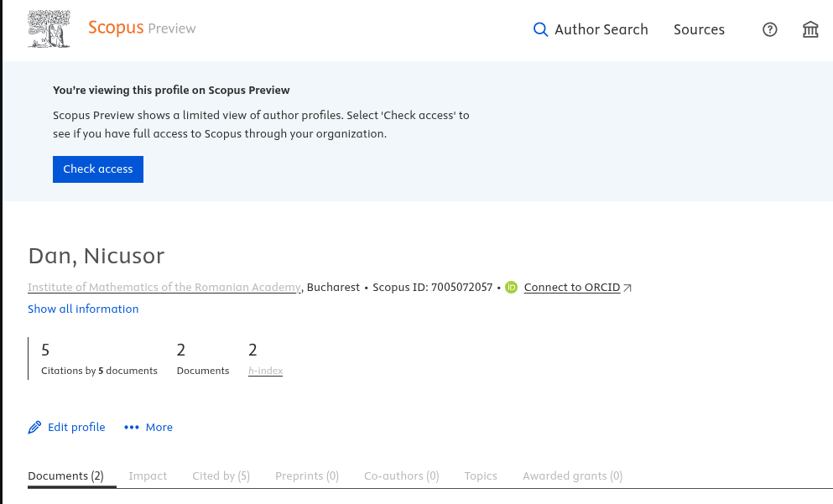Image resolution: width=833 pixels, height=504 pixels.
Task: Click the Author Search magnifier icon
Action: pos(540,29)
